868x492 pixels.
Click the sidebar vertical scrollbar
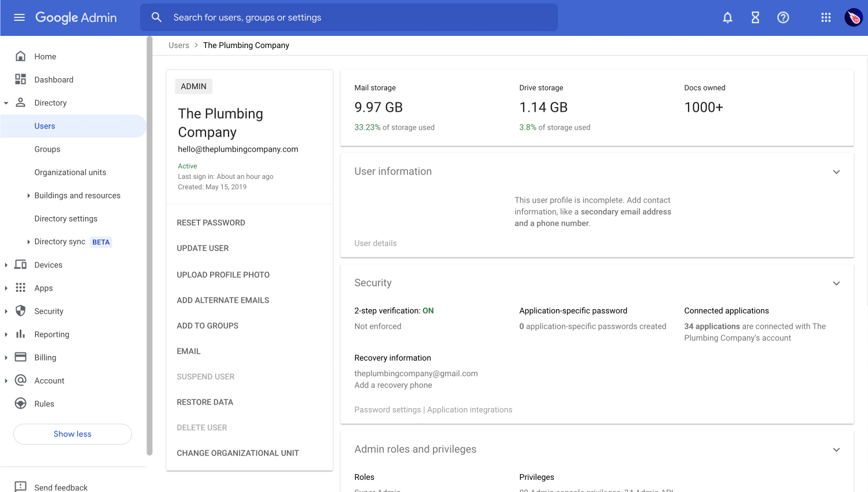pos(149,246)
